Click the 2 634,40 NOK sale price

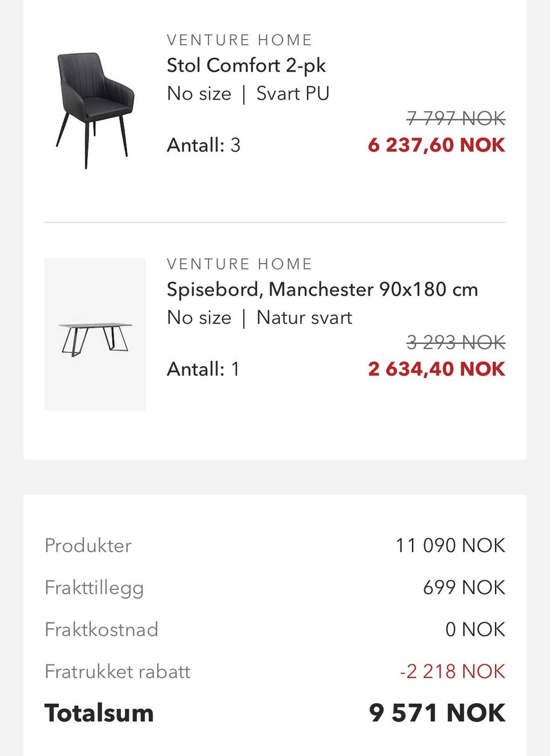(437, 369)
